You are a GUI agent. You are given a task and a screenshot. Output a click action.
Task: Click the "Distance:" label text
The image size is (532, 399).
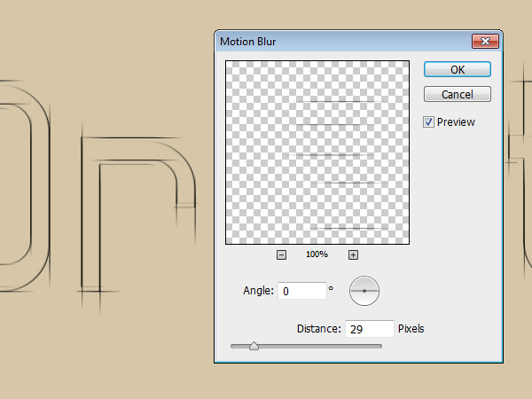pyautogui.click(x=318, y=329)
